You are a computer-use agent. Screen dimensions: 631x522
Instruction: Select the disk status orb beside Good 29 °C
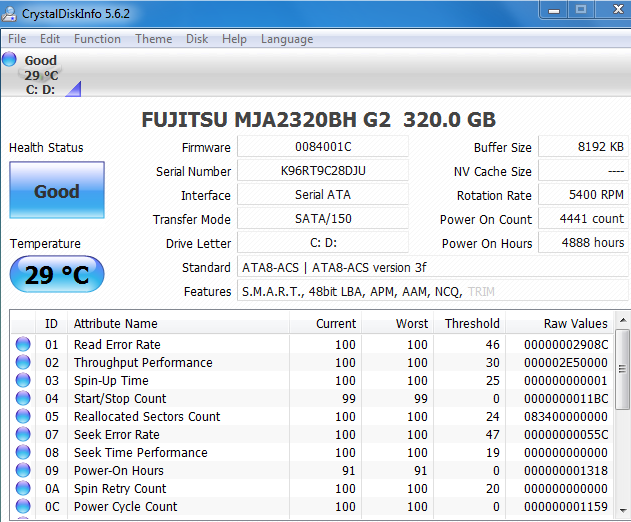(9, 60)
